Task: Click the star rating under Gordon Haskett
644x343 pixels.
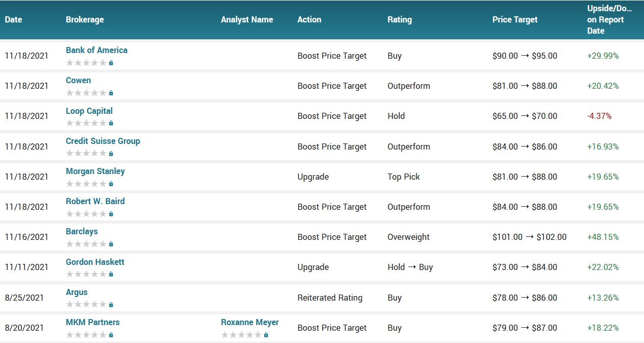Action: 86,274
